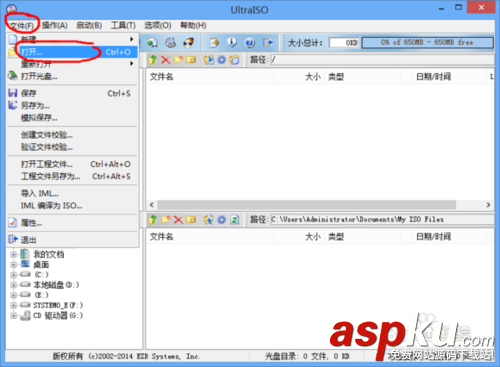The height and width of the screenshot is (367, 500).
Task: Click the 650MB capacity progress bar
Action: pyautogui.click(x=427, y=42)
